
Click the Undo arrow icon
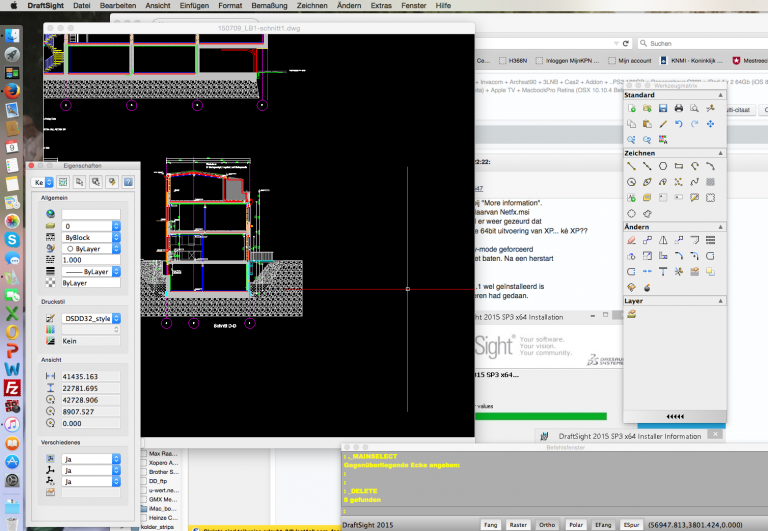[678, 124]
